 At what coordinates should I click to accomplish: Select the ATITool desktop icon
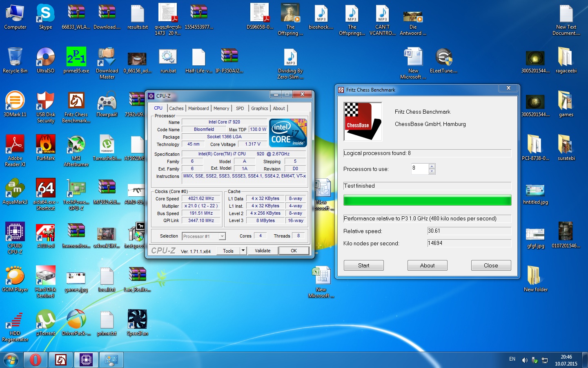tap(45, 236)
